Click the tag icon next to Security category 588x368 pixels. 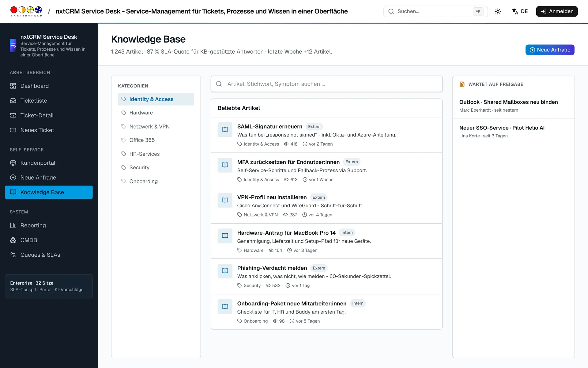click(x=124, y=168)
